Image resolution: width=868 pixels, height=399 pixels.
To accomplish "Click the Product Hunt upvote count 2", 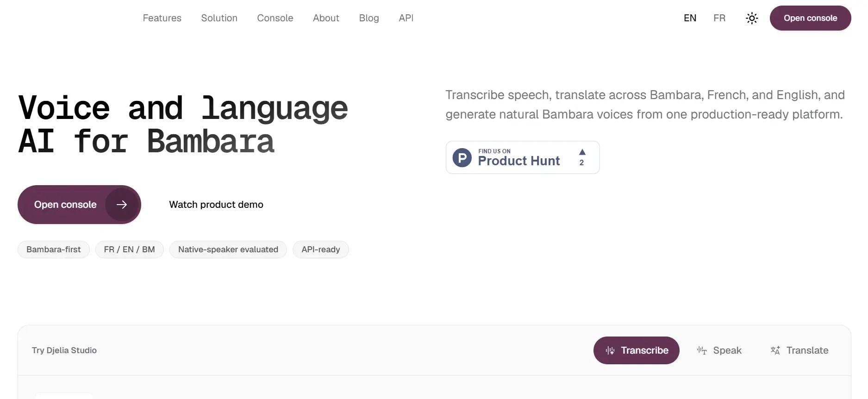I will pyautogui.click(x=582, y=162).
